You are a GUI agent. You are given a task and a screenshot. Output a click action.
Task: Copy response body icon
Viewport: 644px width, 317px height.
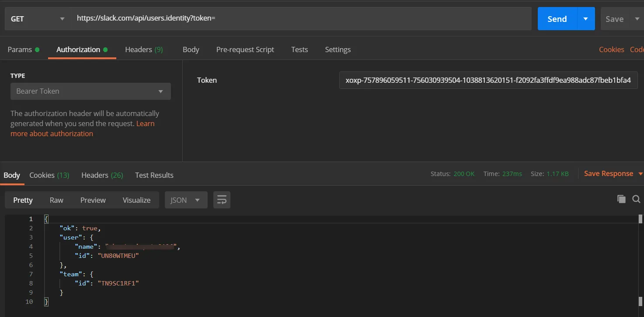point(621,199)
